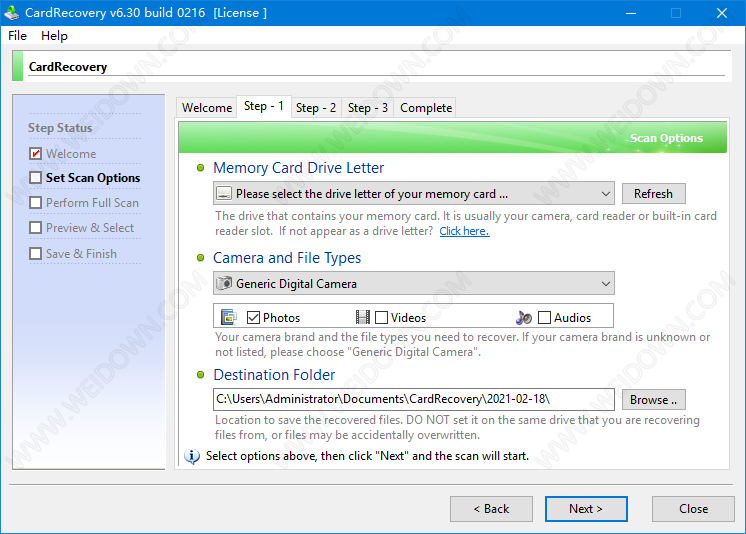Click green bullet beside Camera and File Types

(200, 257)
